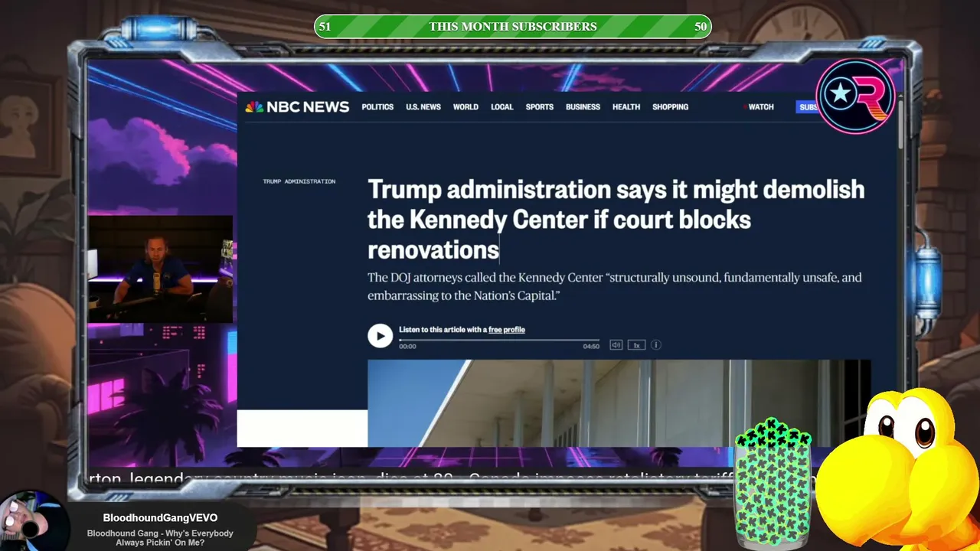Click the 00:00 elapsed time
980x551 pixels.
[407, 347]
